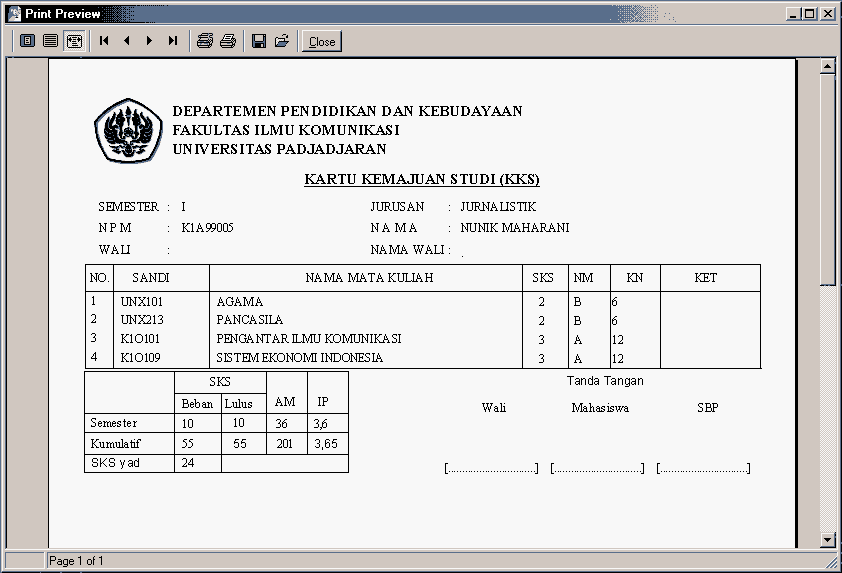Open printer setup options
The image size is (842, 573).
(x=205, y=41)
